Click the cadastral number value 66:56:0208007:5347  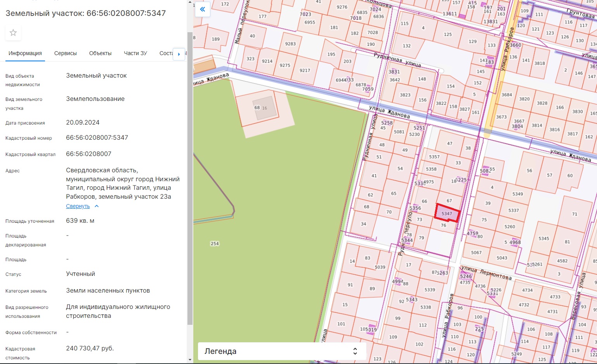(97, 138)
